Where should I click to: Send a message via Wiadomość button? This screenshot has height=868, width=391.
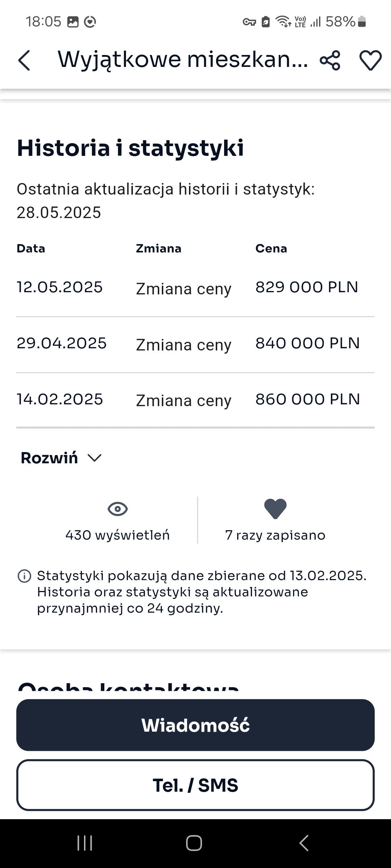(x=195, y=725)
